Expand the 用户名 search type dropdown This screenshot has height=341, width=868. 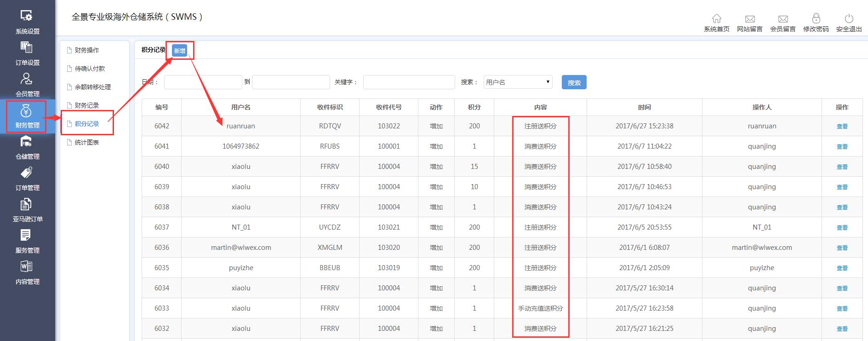[x=518, y=82]
